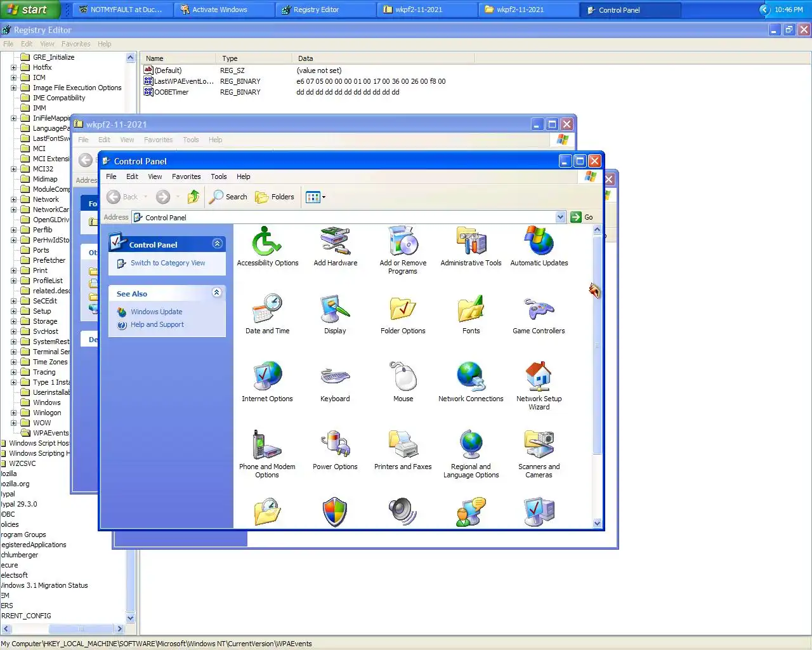Image resolution: width=812 pixels, height=650 pixels.
Task: Collapse the Control Panel task pane section
Action: 218,244
